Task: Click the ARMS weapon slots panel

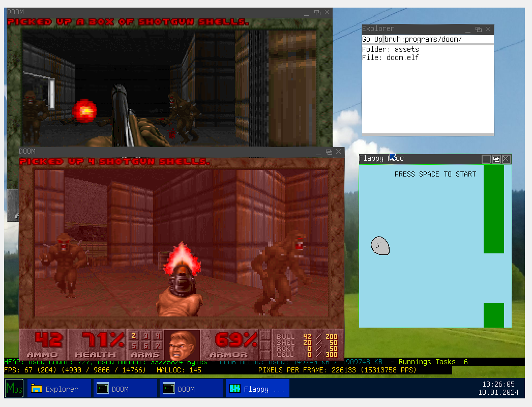Action: coord(145,344)
